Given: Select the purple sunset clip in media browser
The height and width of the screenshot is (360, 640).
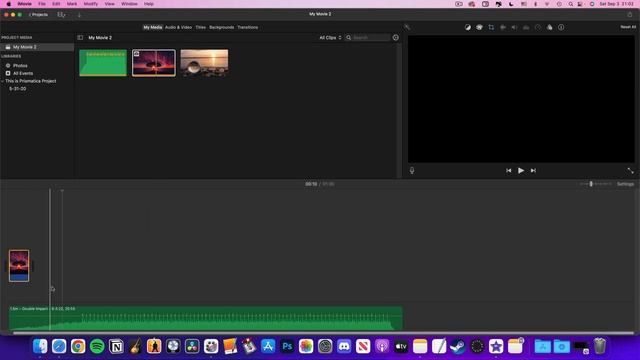Looking at the screenshot, I should pyautogui.click(x=154, y=63).
